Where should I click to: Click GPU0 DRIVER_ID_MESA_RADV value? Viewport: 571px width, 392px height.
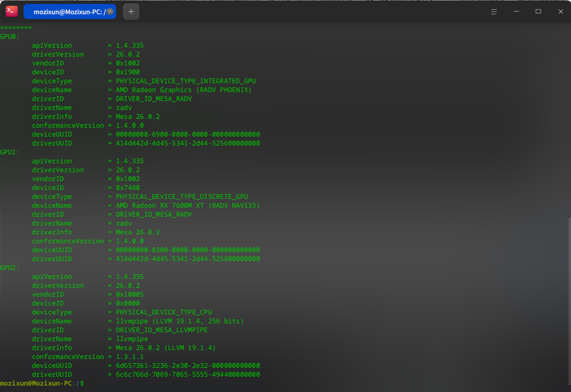point(154,99)
